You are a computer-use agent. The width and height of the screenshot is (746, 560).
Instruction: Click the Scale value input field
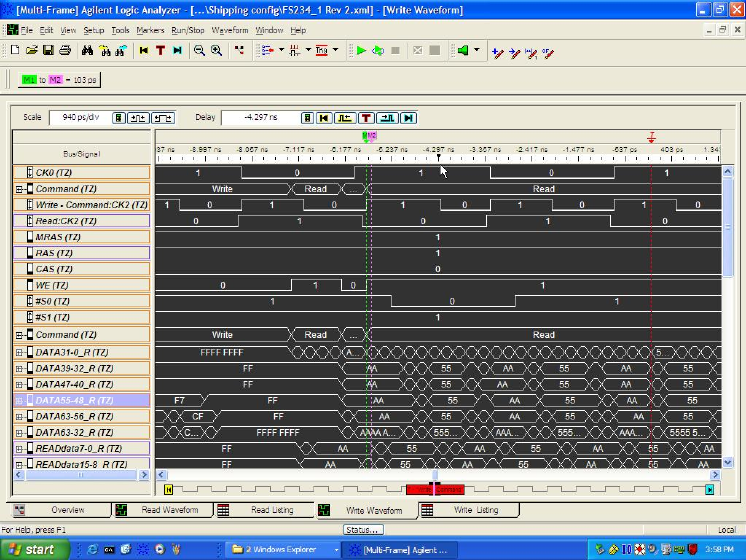tap(79, 117)
